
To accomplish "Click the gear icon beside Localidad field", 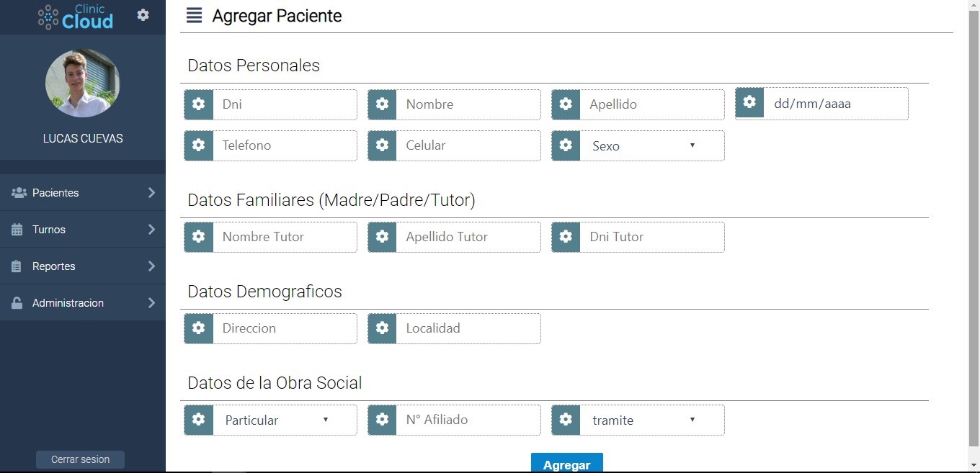I will tap(383, 328).
